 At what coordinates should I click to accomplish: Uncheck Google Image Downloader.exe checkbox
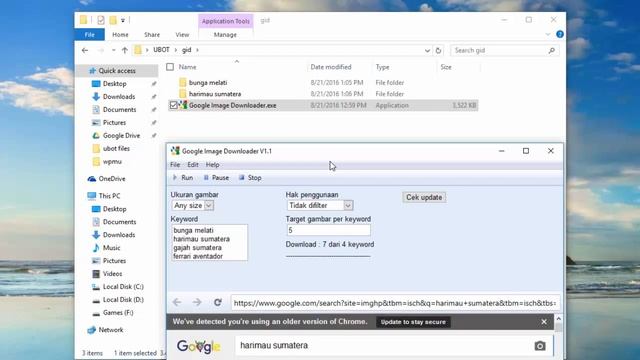click(173, 105)
